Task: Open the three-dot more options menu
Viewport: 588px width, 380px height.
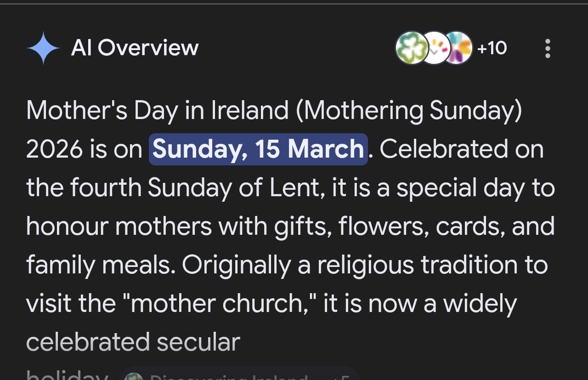Action: [x=547, y=48]
